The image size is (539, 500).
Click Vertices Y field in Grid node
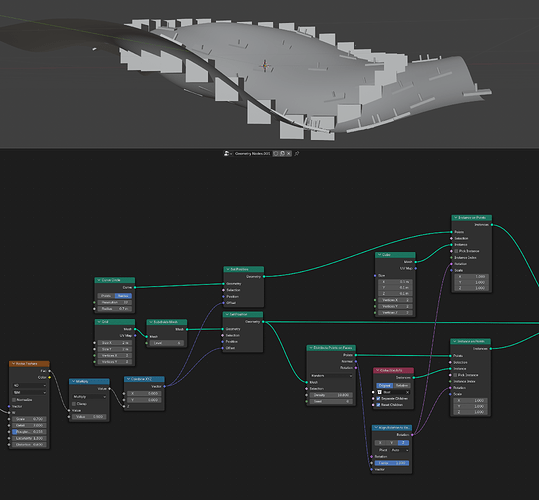115,362
